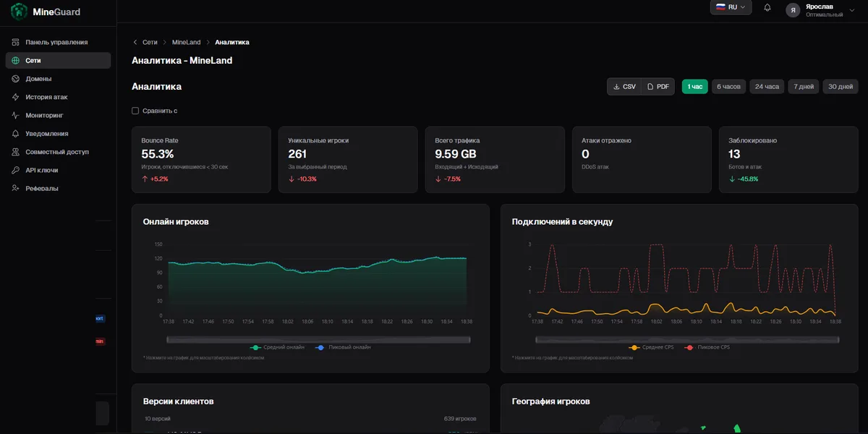This screenshot has height=434, width=868.
Task: Open Уведомления bell icon in sidebar
Action: click(16, 134)
